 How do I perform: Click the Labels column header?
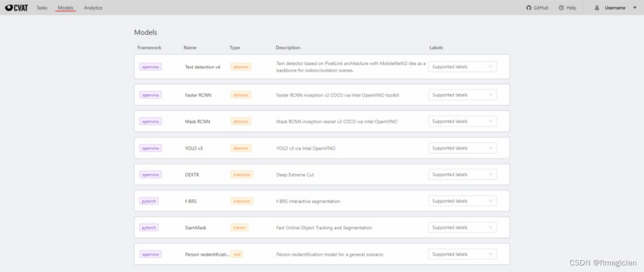pos(436,48)
